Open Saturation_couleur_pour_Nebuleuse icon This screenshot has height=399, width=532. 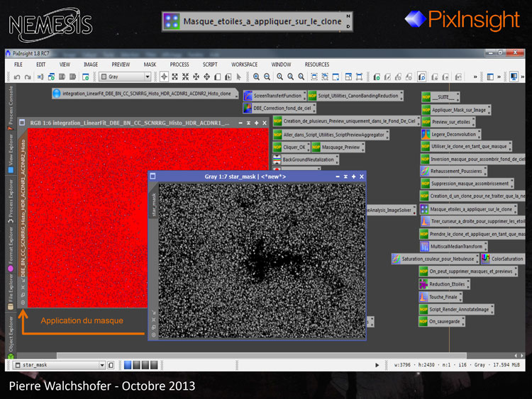tap(436, 259)
